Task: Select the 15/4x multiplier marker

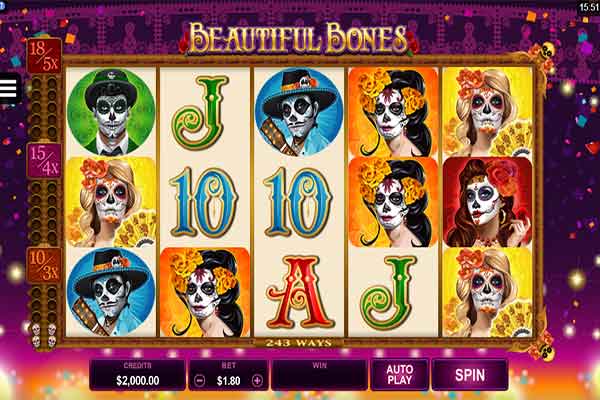Action: click(44, 161)
